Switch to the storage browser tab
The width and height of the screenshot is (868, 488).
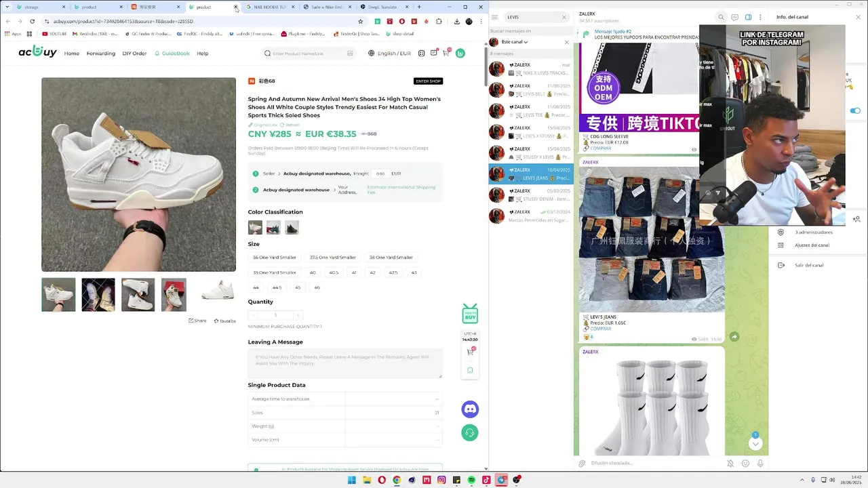point(41,7)
